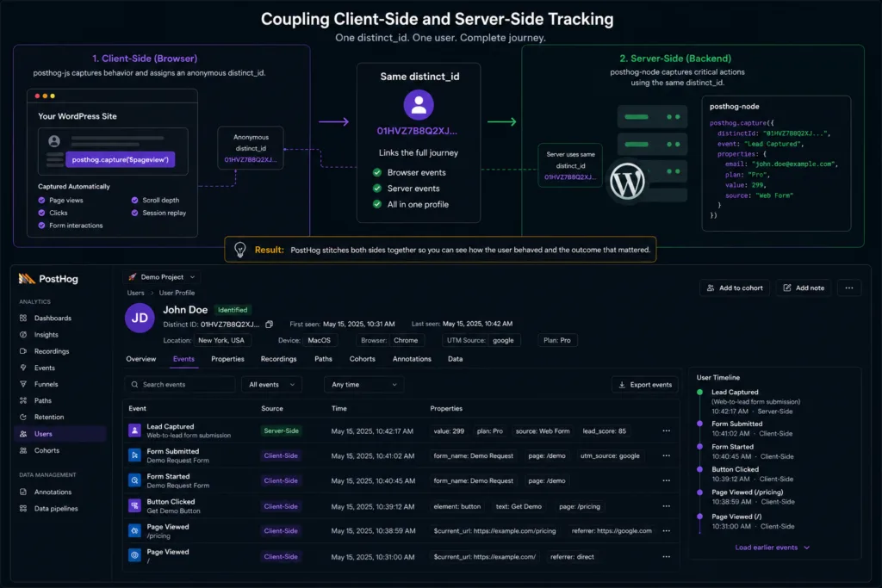Click the PostHog hedgehog logo

pyautogui.click(x=27, y=278)
